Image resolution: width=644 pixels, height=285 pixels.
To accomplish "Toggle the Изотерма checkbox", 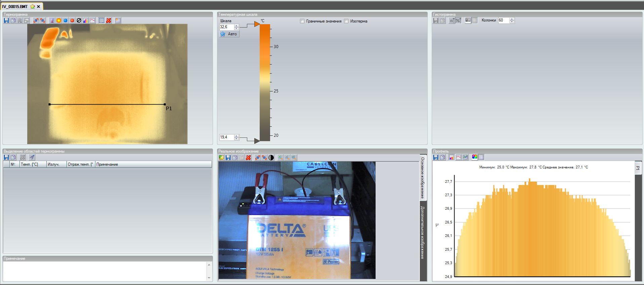I will click(x=346, y=21).
